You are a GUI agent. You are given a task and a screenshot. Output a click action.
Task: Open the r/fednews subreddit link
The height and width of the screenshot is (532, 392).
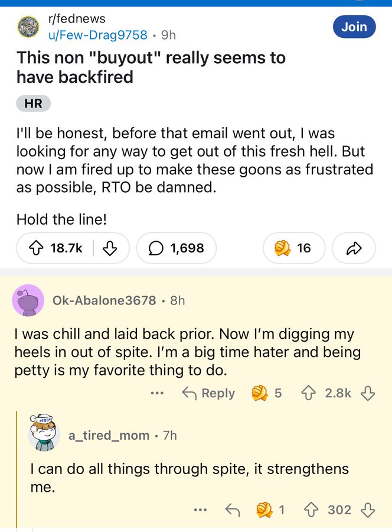pos(76,20)
